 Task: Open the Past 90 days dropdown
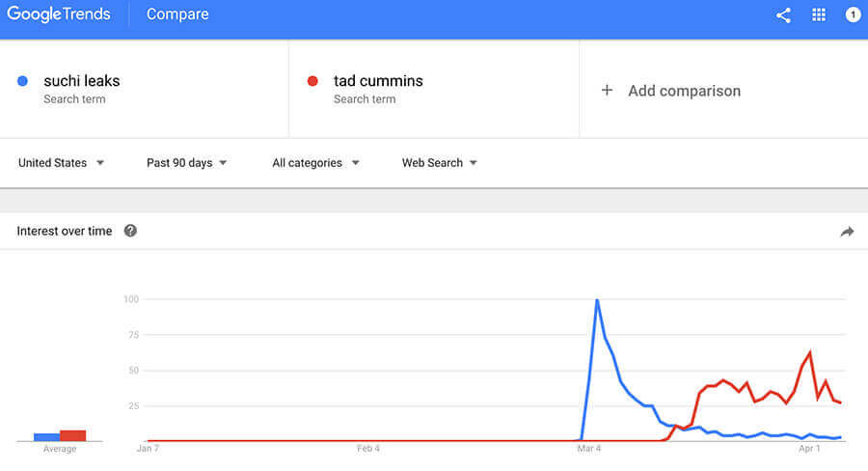click(186, 163)
